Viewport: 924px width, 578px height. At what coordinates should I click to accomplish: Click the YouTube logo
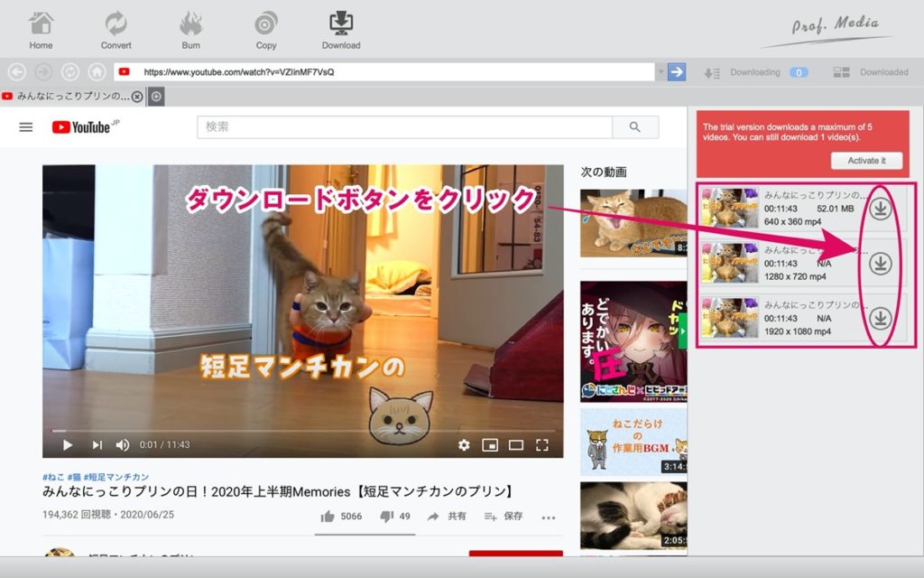tap(81, 126)
